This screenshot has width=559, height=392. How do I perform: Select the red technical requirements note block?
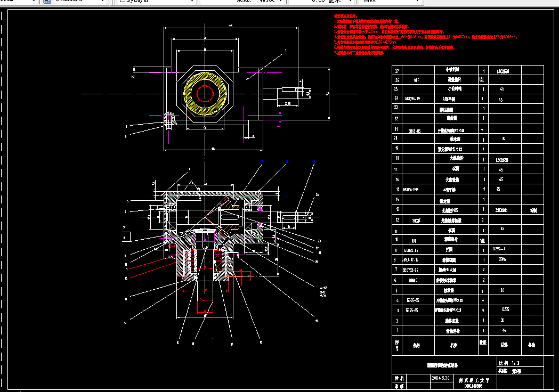coord(426,34)
